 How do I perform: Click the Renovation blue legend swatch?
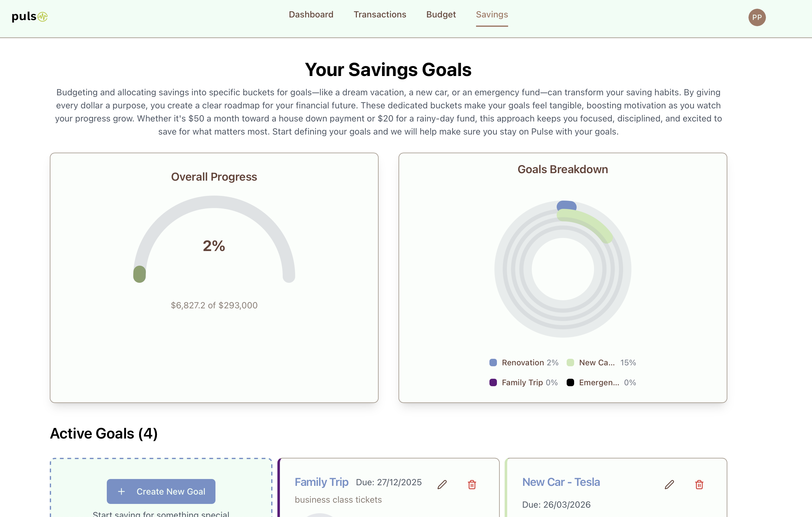[493, 363]
